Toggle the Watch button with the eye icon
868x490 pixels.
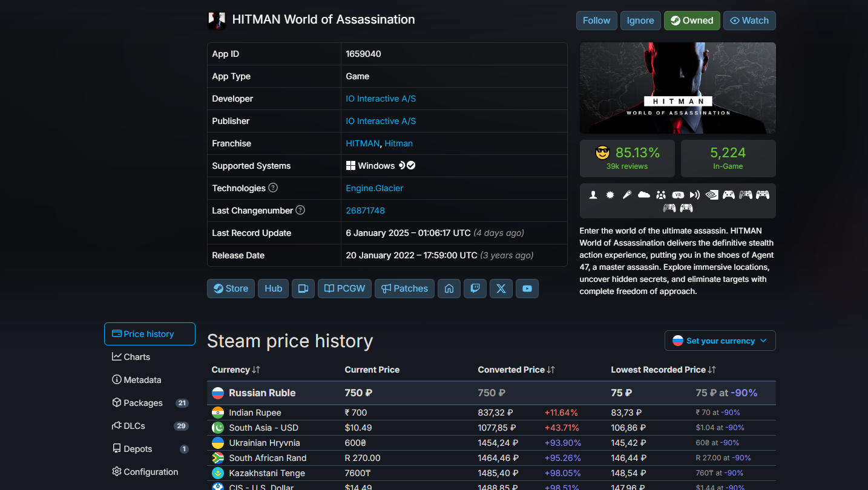749,21
